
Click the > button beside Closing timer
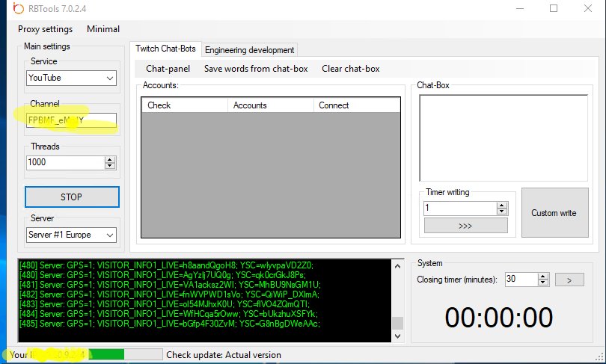tap(569, 280)
